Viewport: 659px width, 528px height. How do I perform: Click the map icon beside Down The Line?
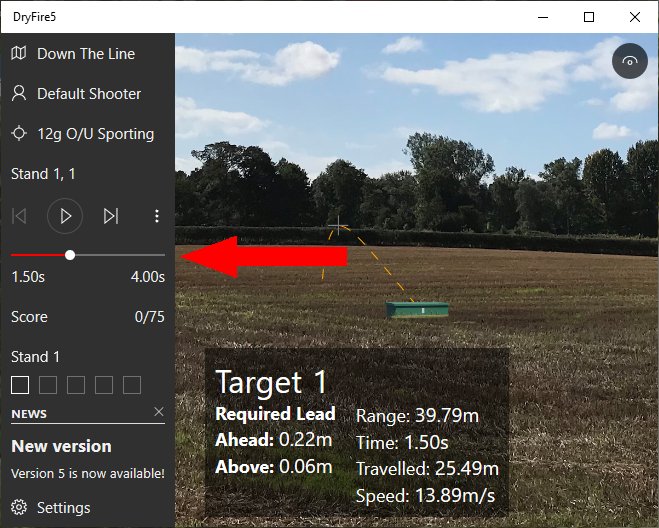pyautogui.click(x=19, y=54)
